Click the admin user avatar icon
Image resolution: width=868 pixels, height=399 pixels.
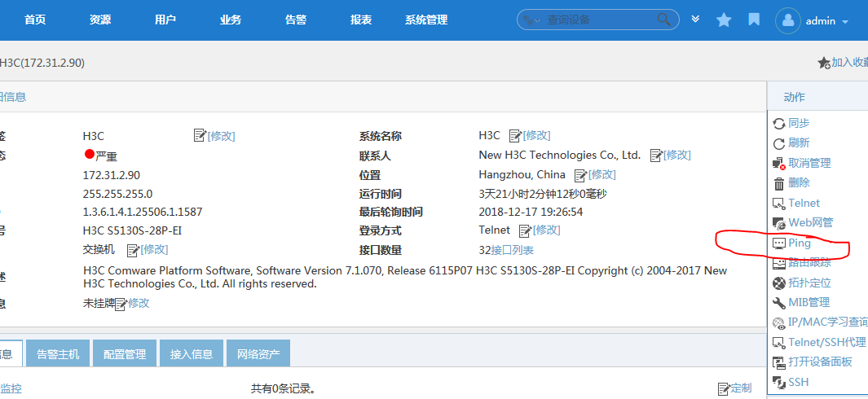pyautogui.click(x=788, y=21)
